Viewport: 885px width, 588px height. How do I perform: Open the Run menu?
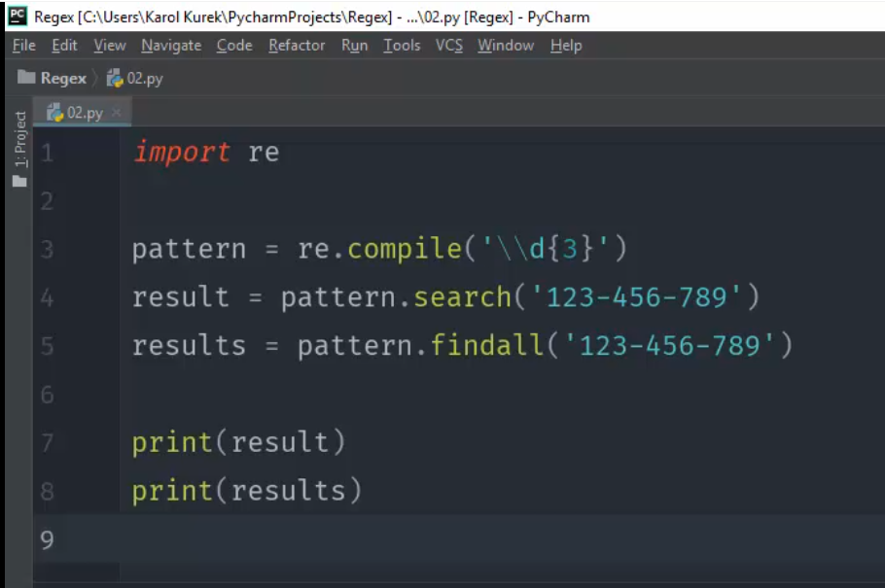355,46
